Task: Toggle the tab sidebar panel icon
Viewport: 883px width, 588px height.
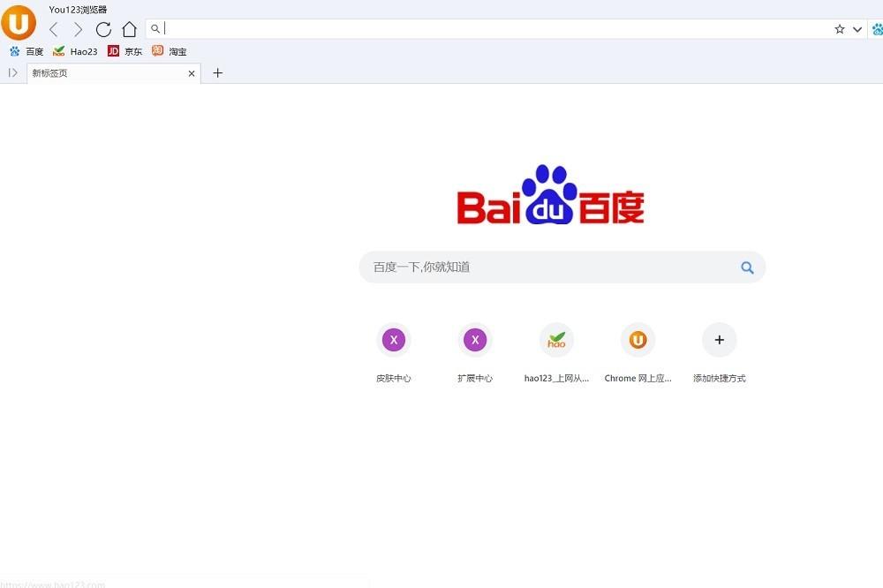Action: point(13,72)
